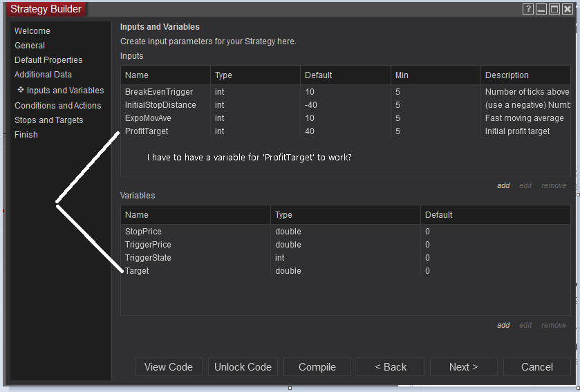Click the Back button

[391, 367]
